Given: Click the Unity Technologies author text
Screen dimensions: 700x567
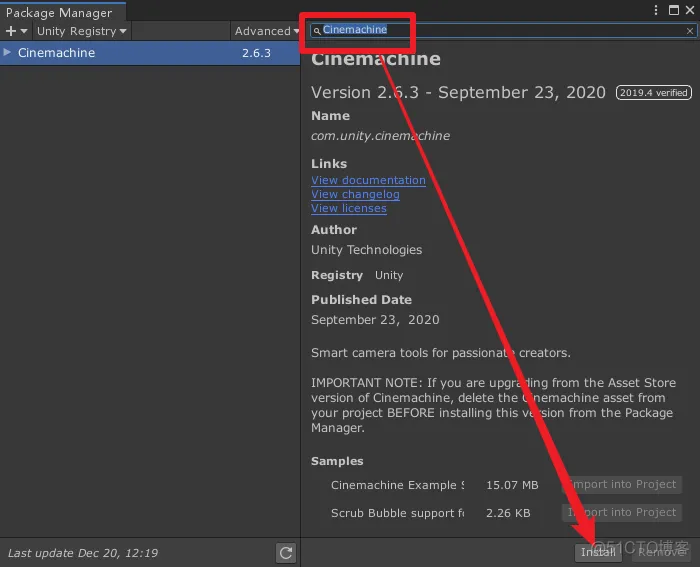Looking at the screenshot, I should pyautogui.click(x=367, y=250).
